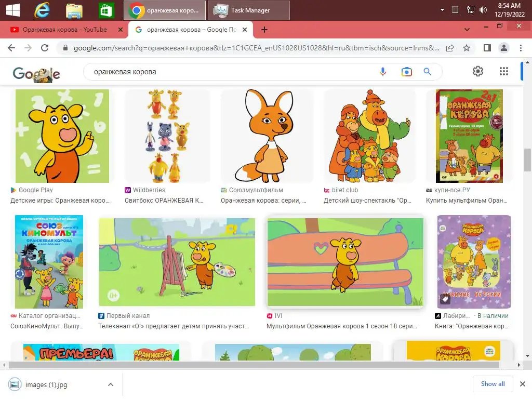
Task: Open the Chrome three-dot menu
Action: point(521,48)
